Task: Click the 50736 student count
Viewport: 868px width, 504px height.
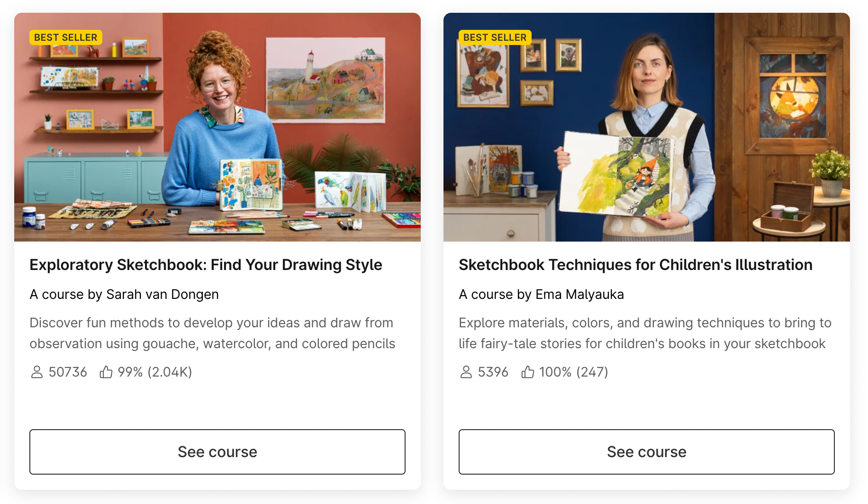Action: tap(68, 372)
